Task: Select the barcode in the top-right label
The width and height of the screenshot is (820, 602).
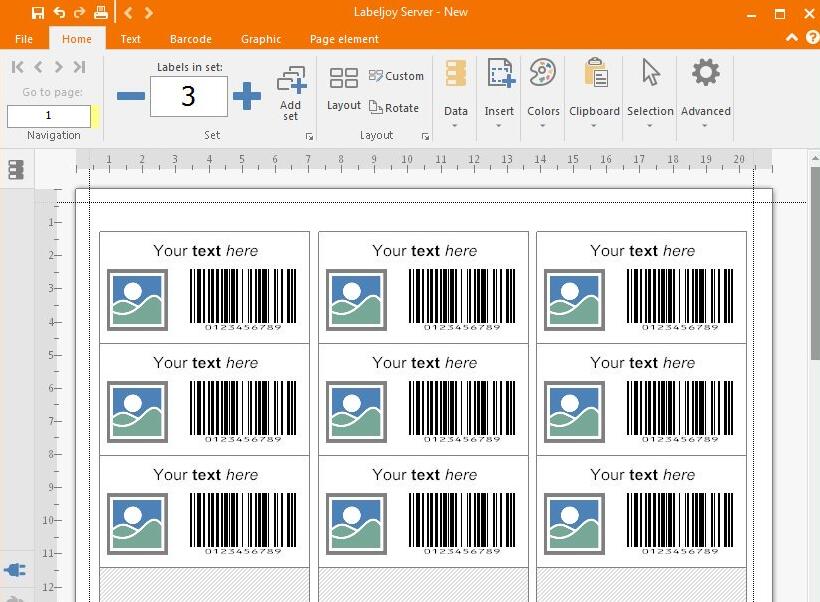Action: pos(680,300)
